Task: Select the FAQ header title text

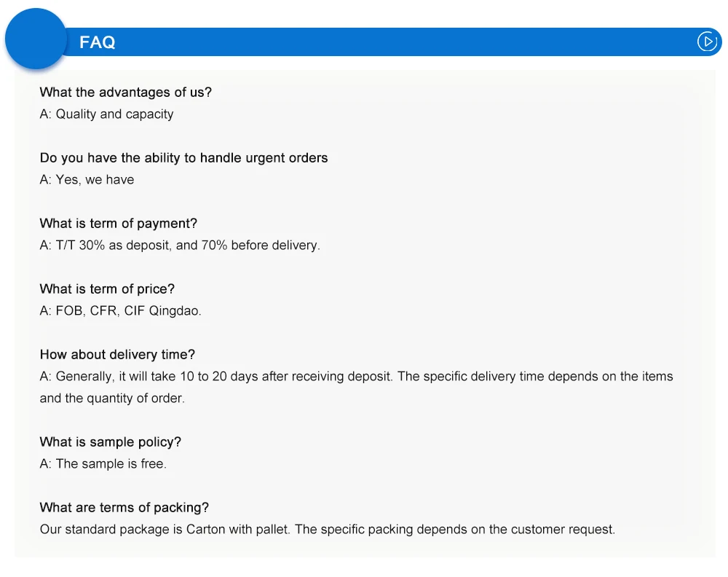Action: click(98, 42)
